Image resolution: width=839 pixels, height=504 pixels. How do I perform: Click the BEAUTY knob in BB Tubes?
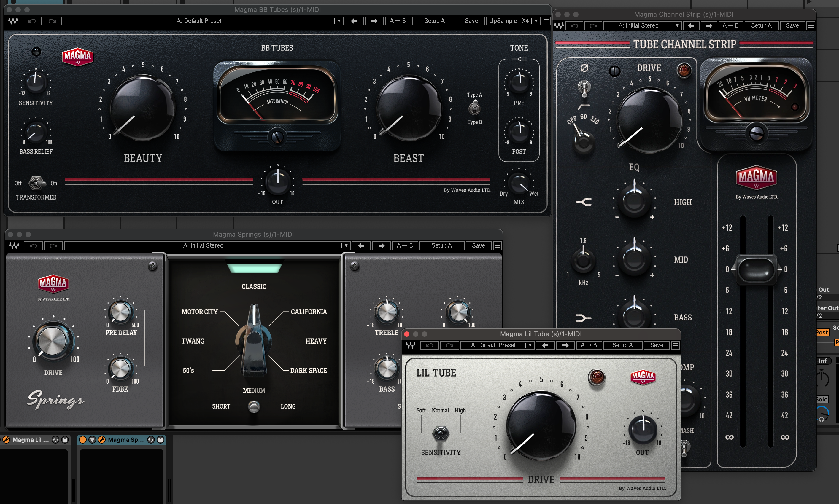[x=142, y=108]
